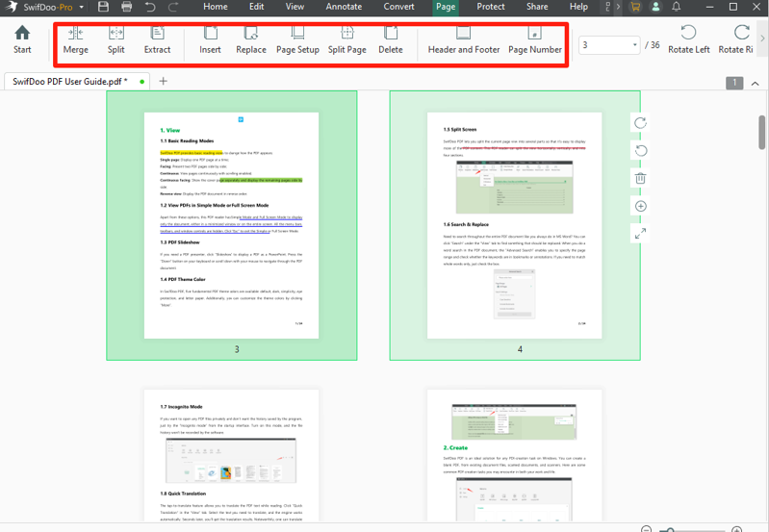
Task: Switch to the Annotate tab
Action: 344,7
